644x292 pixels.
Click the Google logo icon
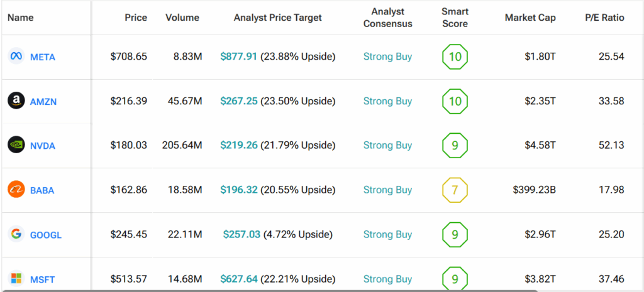click(16, 234)
